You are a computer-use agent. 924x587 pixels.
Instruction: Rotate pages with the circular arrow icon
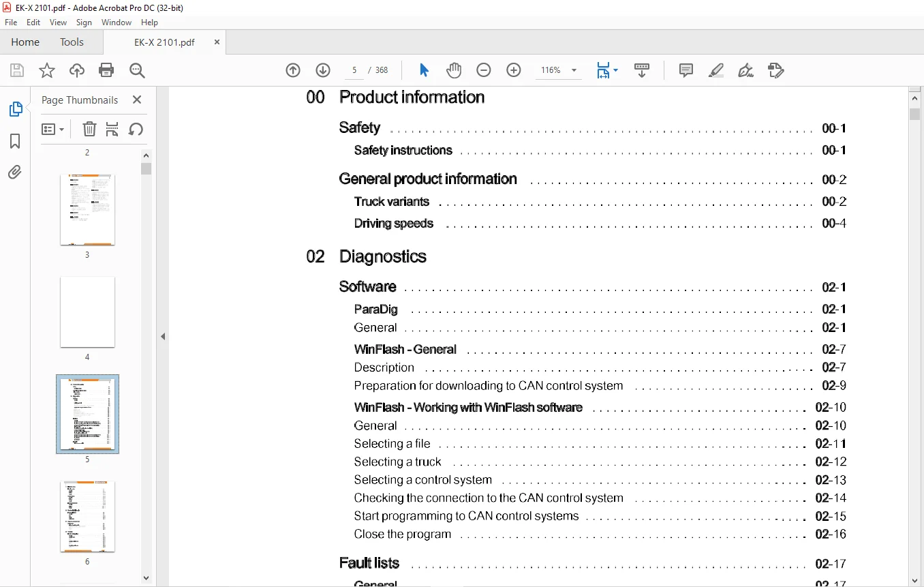pyautogui.click(x=136, y=129)
